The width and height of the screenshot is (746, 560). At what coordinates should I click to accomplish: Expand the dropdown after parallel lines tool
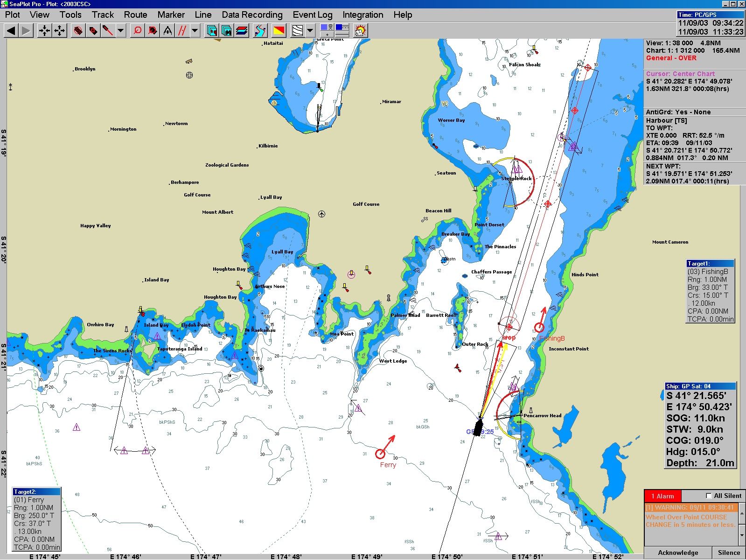click(195, 31)
